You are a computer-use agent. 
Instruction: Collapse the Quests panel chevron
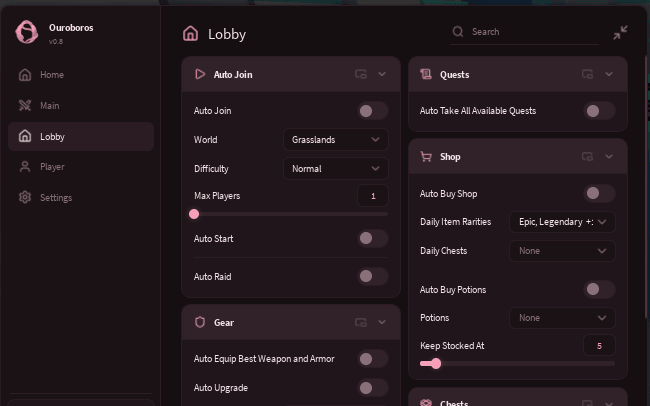(x=609, y=74)
